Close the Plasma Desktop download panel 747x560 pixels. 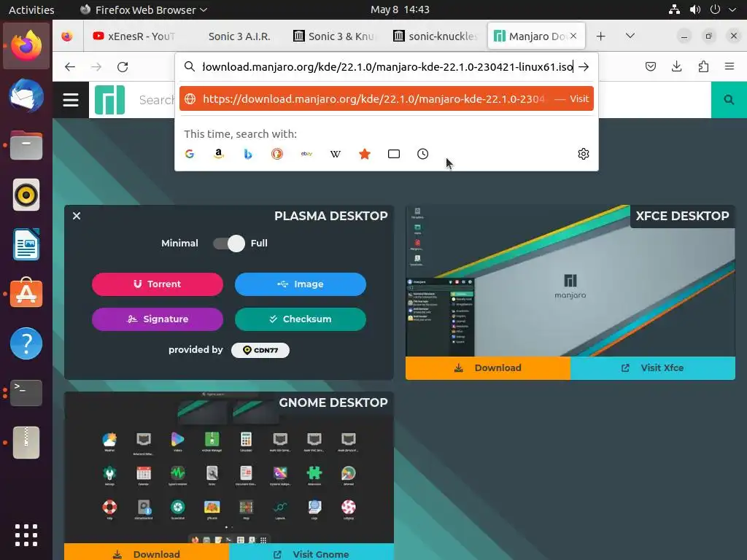point(77,216)
